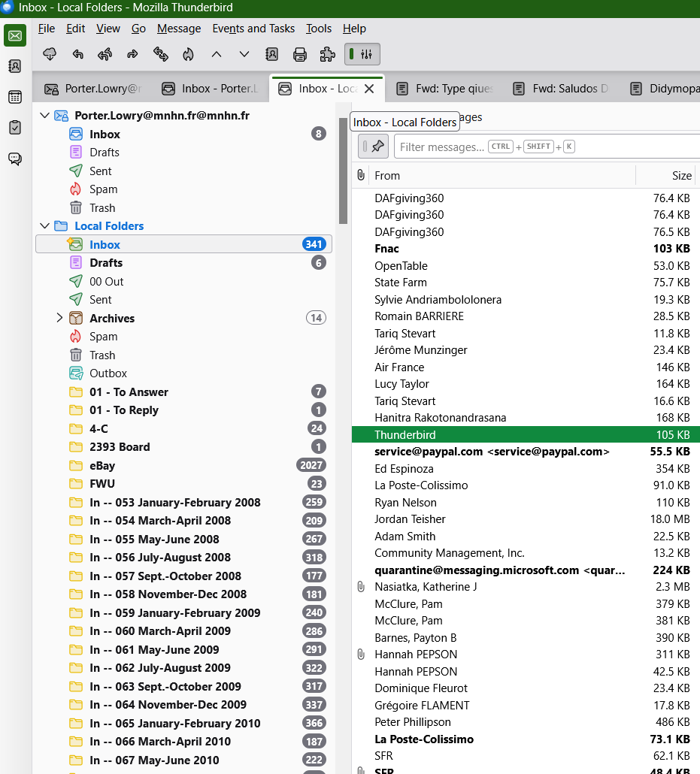The height and width of the screenshot is (774, 700).
Task: Click the attachment column header icon
Action: [x=361, y=175]
